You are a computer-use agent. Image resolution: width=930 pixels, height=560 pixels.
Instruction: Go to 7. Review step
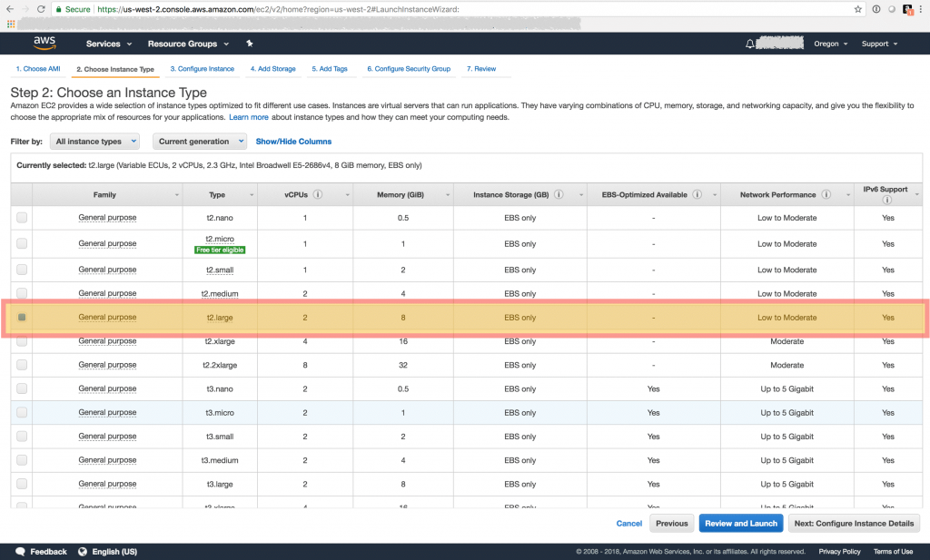click(481, 69)
